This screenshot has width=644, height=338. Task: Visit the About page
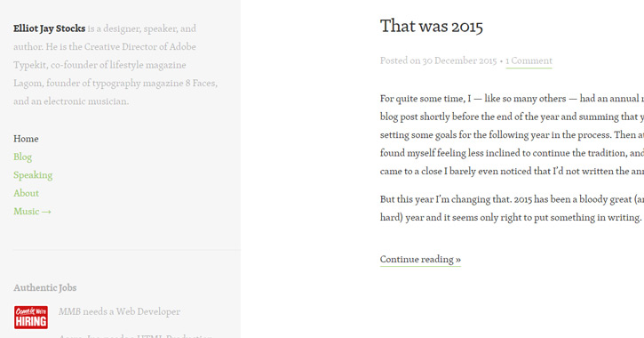pos(26,193)
